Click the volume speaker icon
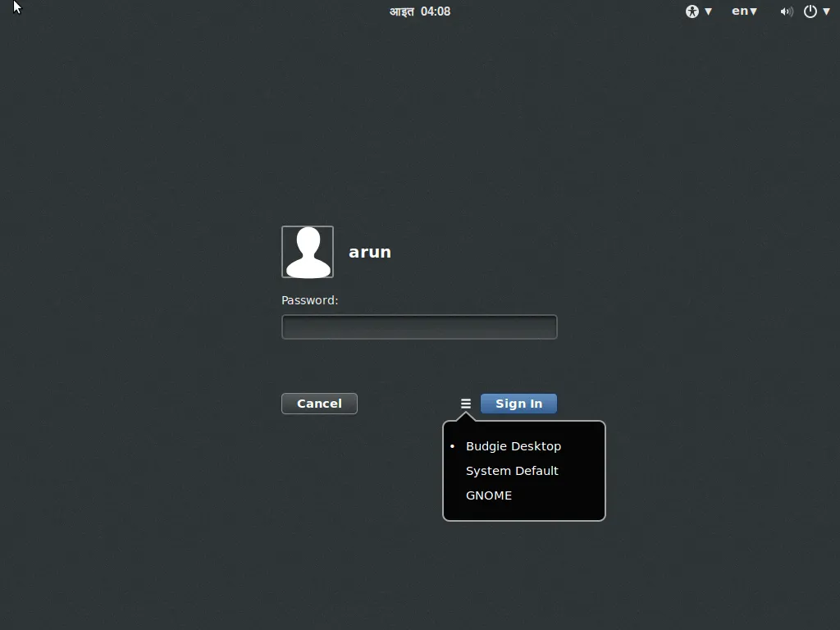 786,11
